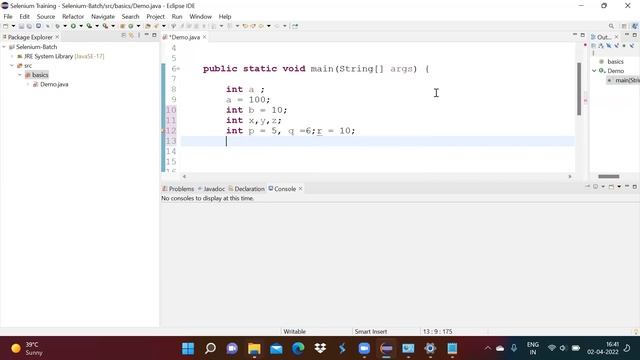Click the green Run toolbar button

pos(73,26)
